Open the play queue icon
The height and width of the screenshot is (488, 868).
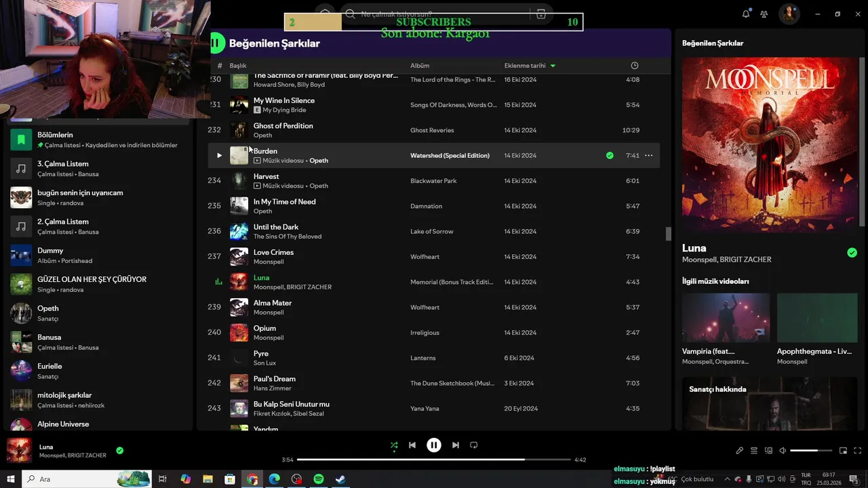(x=754, y=451)
